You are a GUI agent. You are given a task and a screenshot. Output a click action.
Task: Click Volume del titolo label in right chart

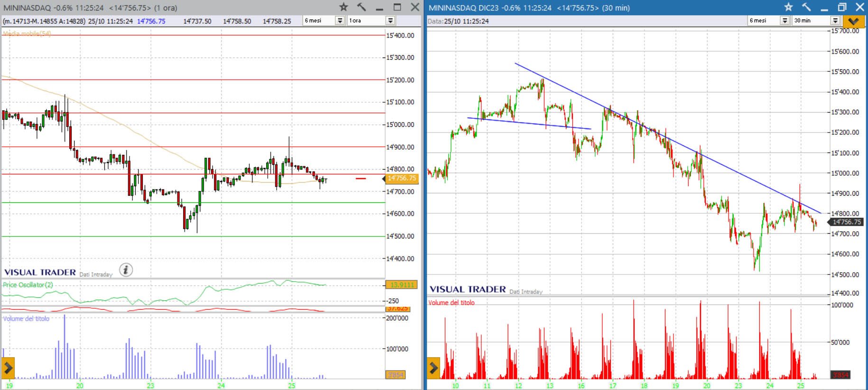click(x=451, y=303)
